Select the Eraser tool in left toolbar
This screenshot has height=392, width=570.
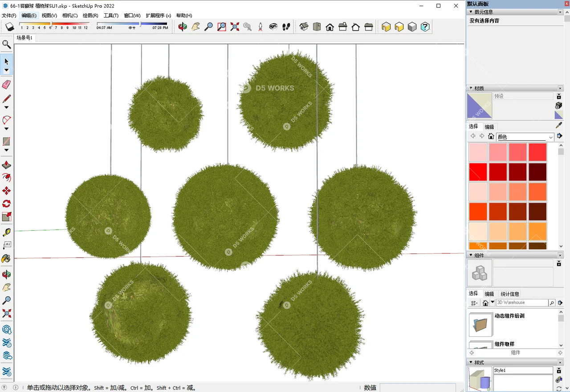point(6,85)
